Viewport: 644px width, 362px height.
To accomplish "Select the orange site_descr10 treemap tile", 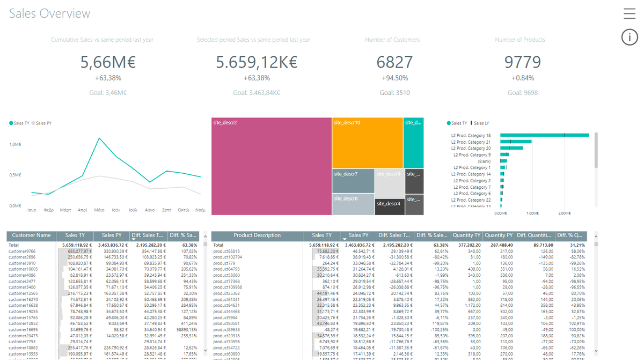I will (368, 143).
